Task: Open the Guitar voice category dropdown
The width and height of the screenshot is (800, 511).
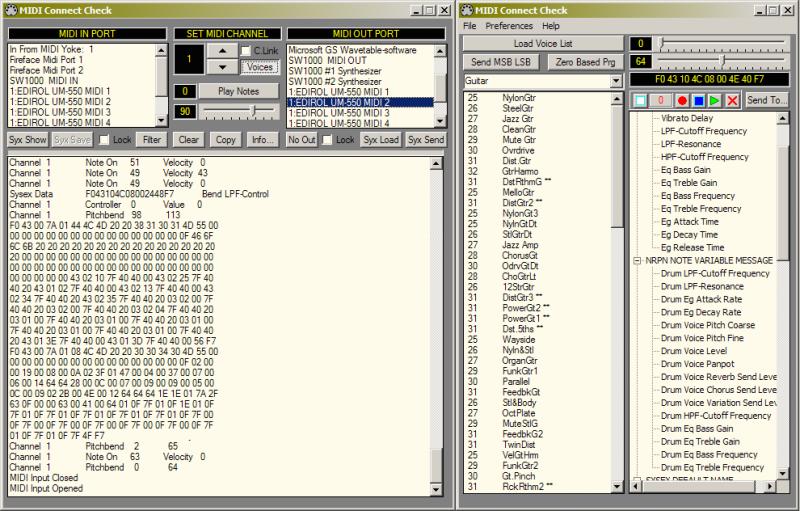Action: click(616, 81)
